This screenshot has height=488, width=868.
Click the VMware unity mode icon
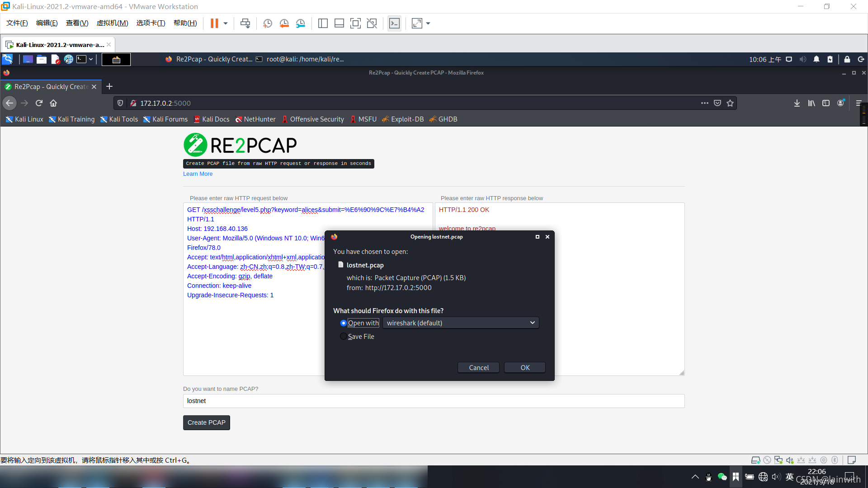[x=372, y=23]
